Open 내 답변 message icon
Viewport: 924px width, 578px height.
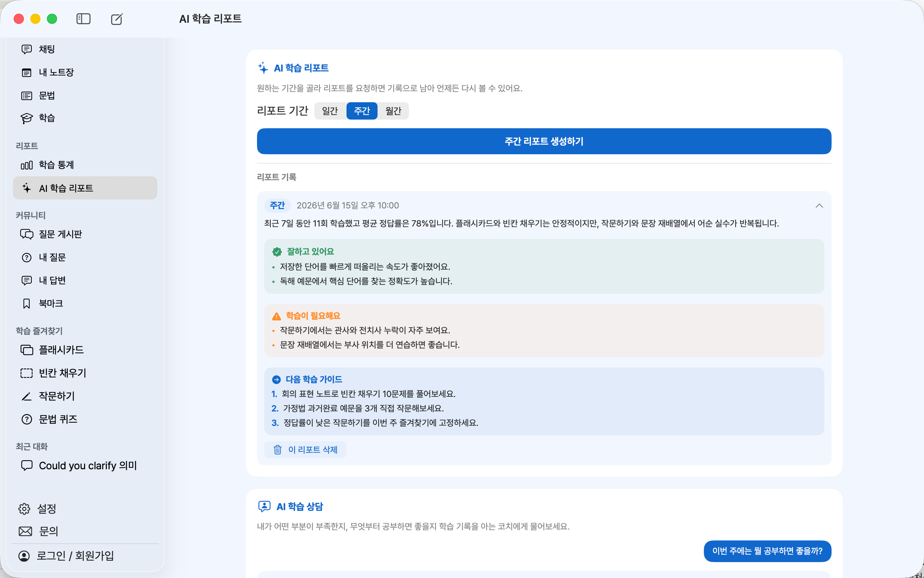point(26,281)
